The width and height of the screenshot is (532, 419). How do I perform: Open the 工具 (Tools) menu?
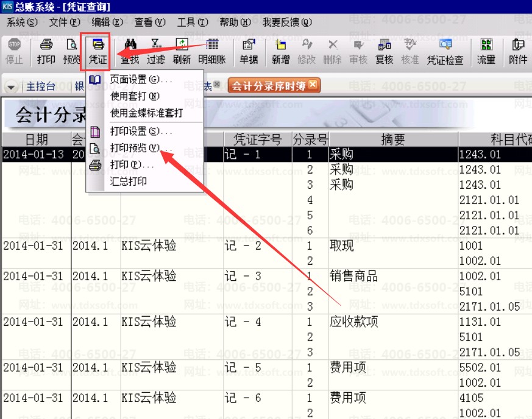[192, 22]
